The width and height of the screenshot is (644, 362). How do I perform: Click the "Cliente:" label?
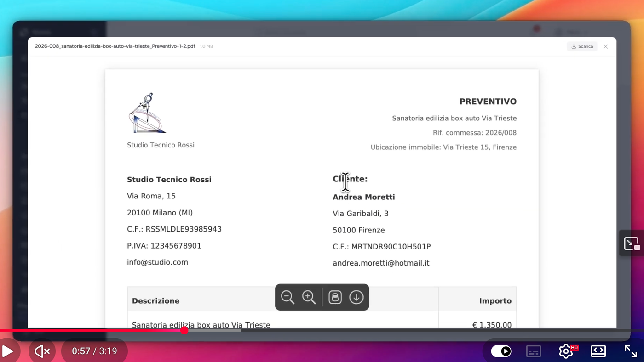click(x=350, y=179)
